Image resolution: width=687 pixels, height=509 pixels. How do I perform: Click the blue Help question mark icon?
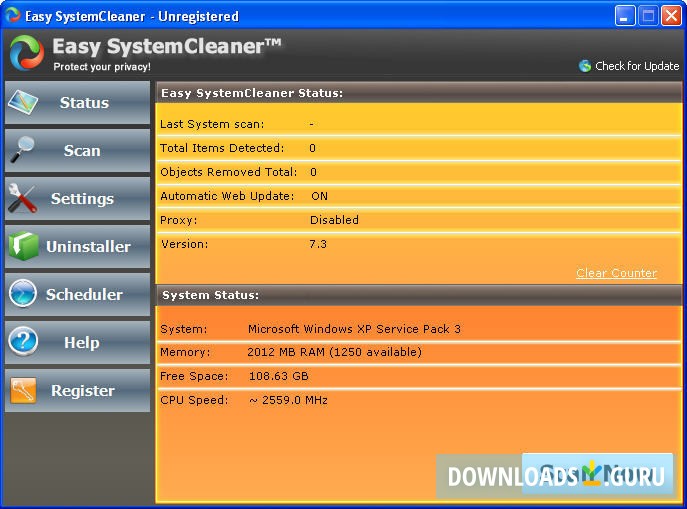pos(23,341)
